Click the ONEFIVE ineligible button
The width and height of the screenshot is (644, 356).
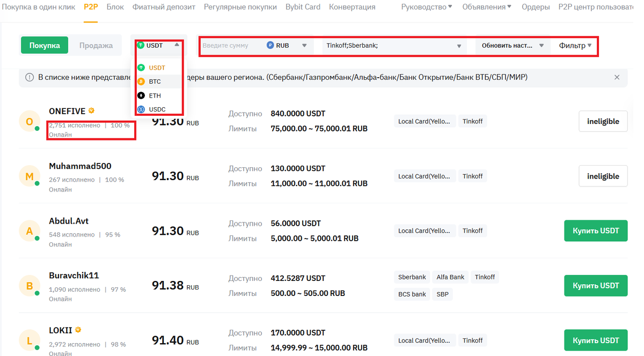click(x=603, y=121)
